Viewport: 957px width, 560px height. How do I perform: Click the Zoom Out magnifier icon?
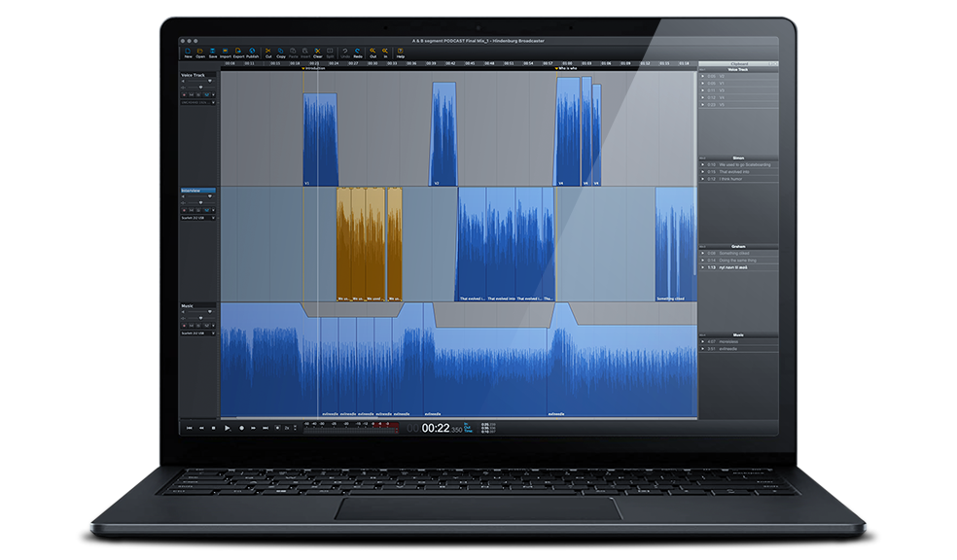(372, 52)
